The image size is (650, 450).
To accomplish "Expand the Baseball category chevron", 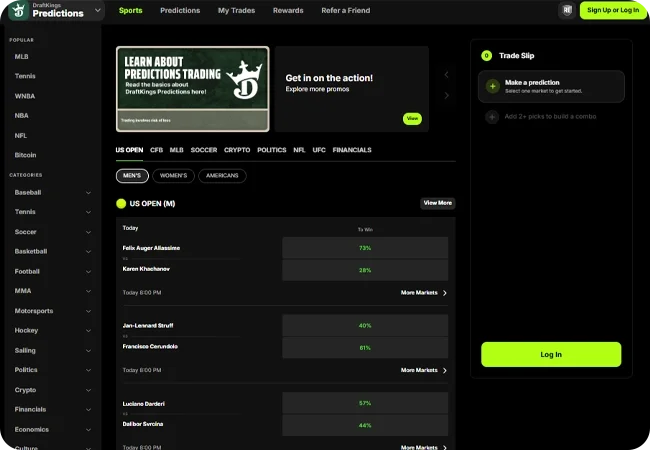I will point(88,193).
